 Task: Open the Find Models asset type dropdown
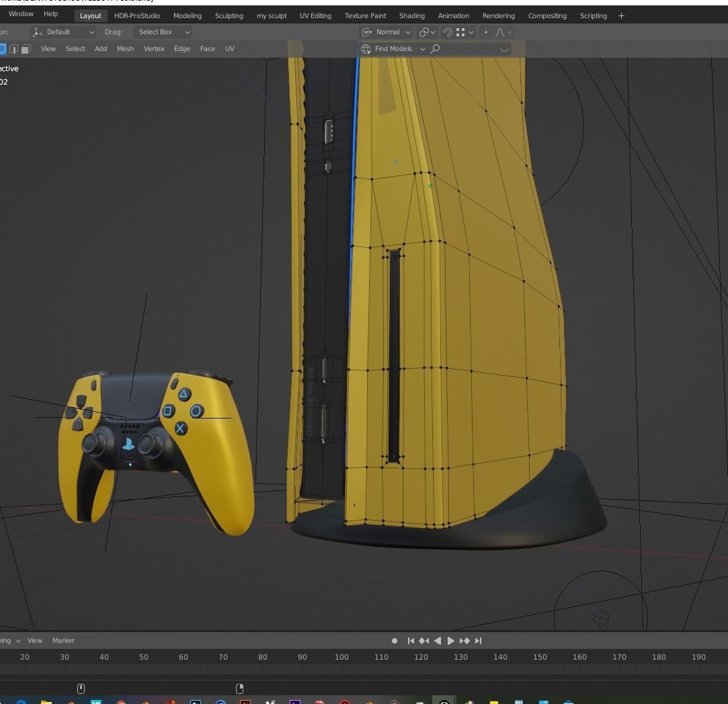pyautogui.click(x=393, y=49)
